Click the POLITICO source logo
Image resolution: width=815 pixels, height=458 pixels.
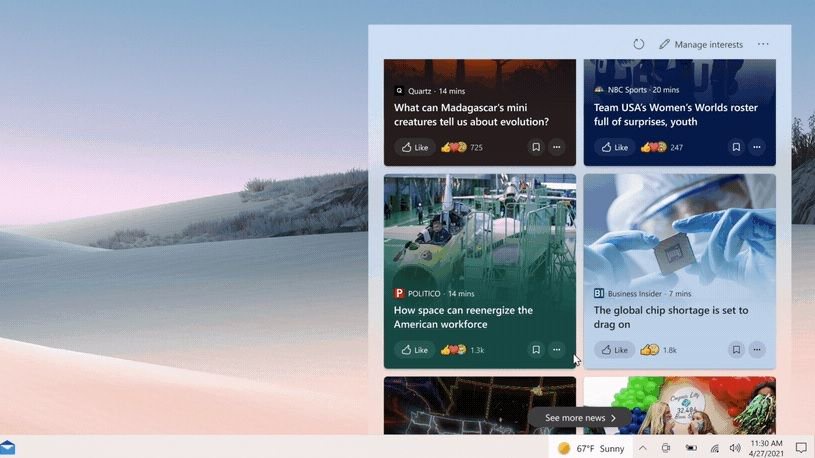[399, 293]
